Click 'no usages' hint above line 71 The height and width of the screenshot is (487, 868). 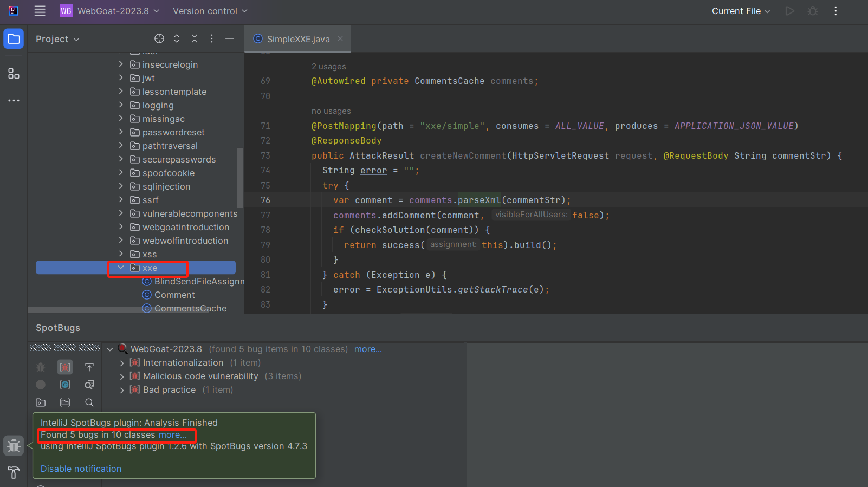331,111
